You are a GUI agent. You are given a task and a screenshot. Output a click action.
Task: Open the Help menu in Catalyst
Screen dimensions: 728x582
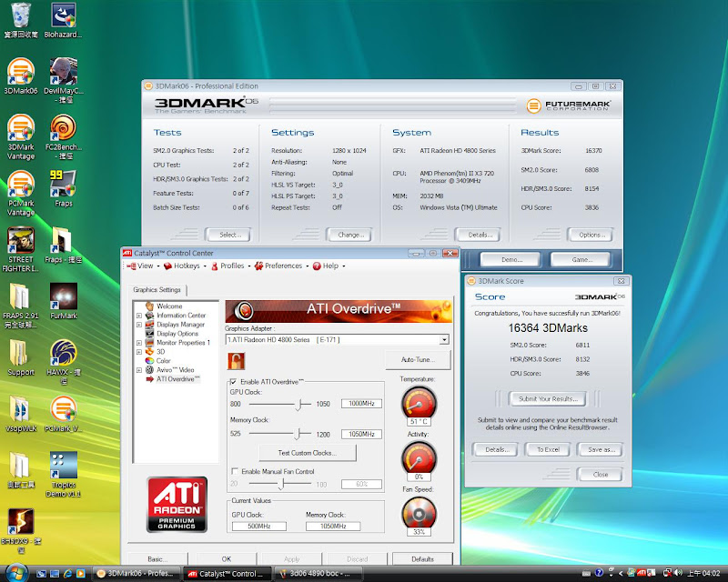click(x=329, y=266)
